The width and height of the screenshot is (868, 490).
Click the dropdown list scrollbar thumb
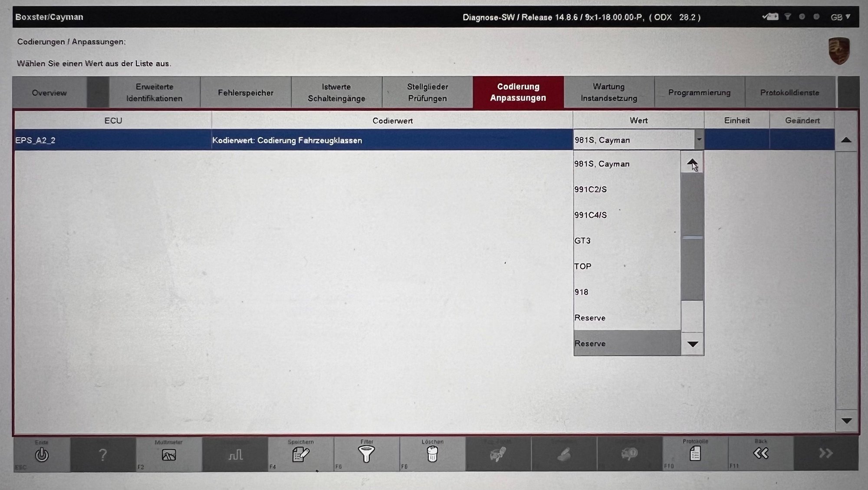(x=692, y=237)
